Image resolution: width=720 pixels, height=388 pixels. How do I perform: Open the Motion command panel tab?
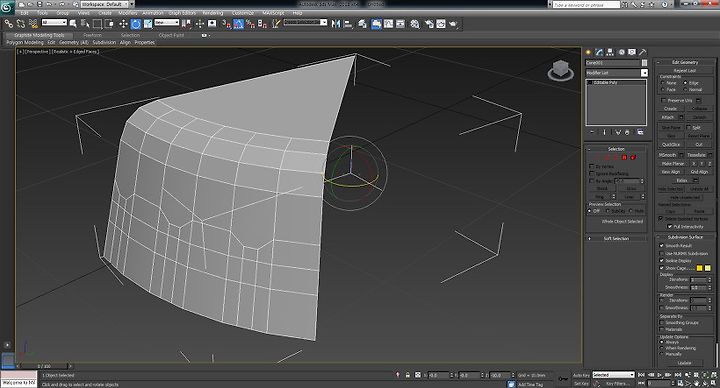point(621,52)
